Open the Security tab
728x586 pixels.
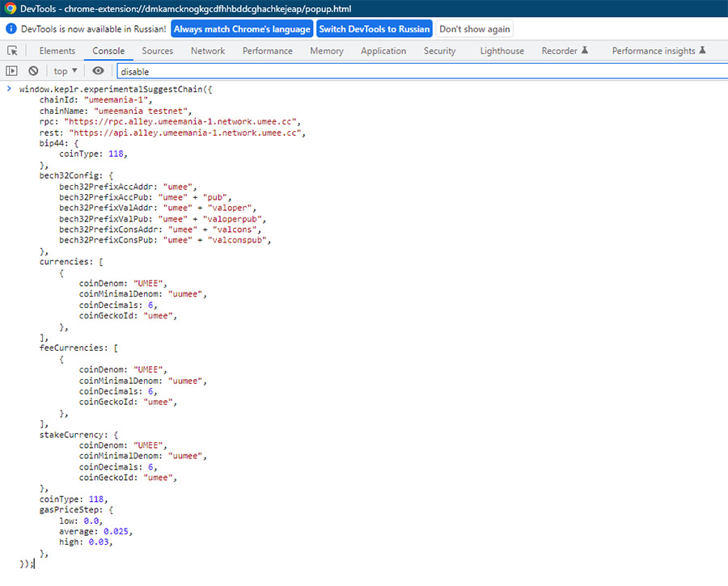(x=439, y=51)
